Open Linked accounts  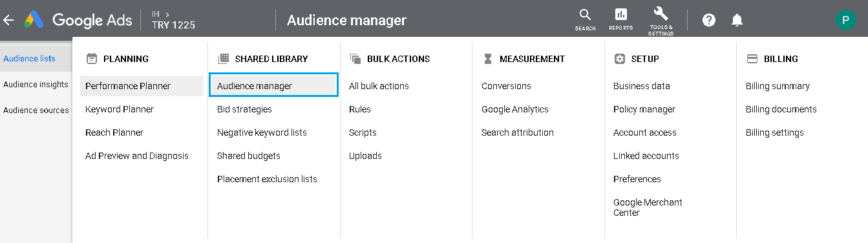(646, 156)
